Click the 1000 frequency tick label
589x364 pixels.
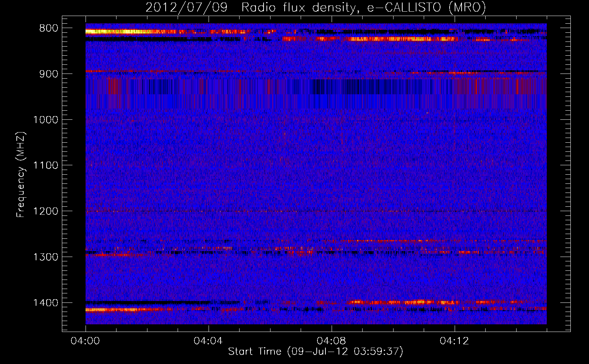coord(46,120)
